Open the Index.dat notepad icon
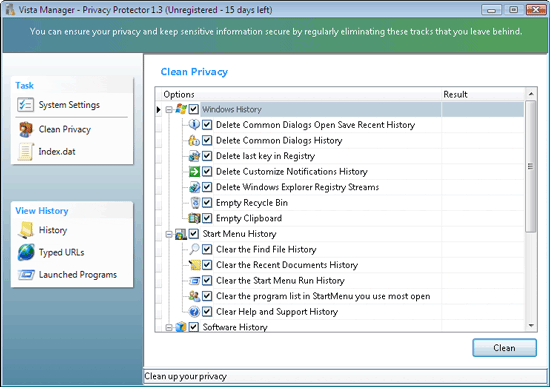 pyautogui.click(x=26, y=152)
